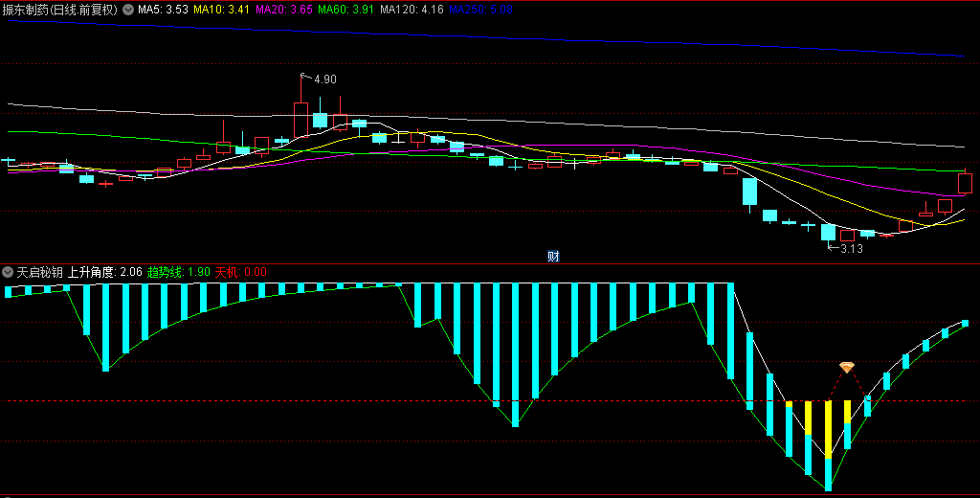Click the 上升角度: 2.06 value

point(105,272)
